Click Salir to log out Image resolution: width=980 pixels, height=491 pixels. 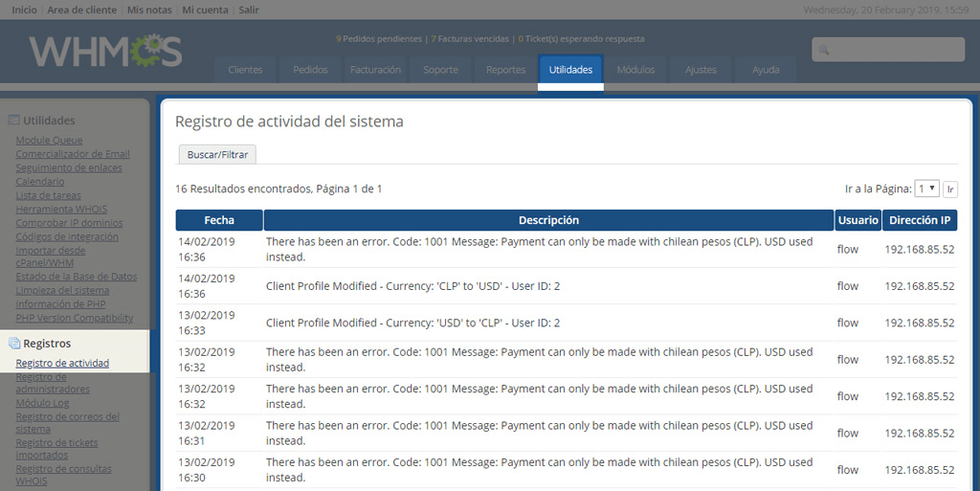249,10
